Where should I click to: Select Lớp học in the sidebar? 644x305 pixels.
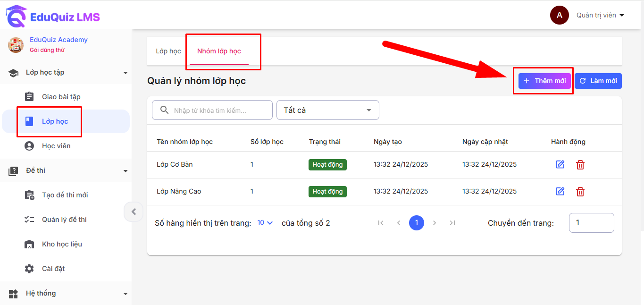point(66,121)
